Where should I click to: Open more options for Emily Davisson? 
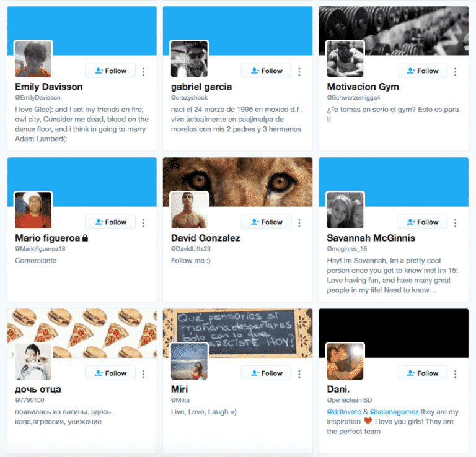(143, 72)
